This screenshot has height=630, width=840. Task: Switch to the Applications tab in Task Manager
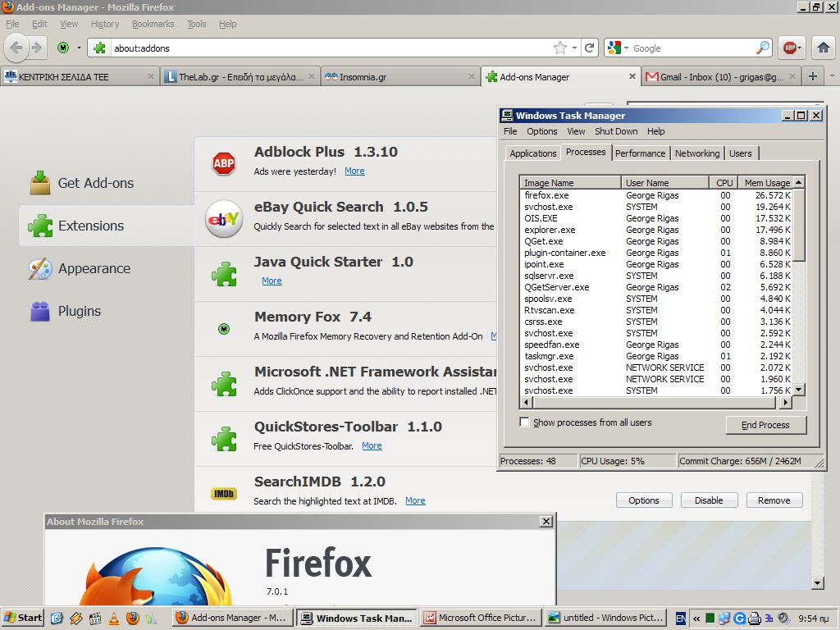(x=533, y=153)
